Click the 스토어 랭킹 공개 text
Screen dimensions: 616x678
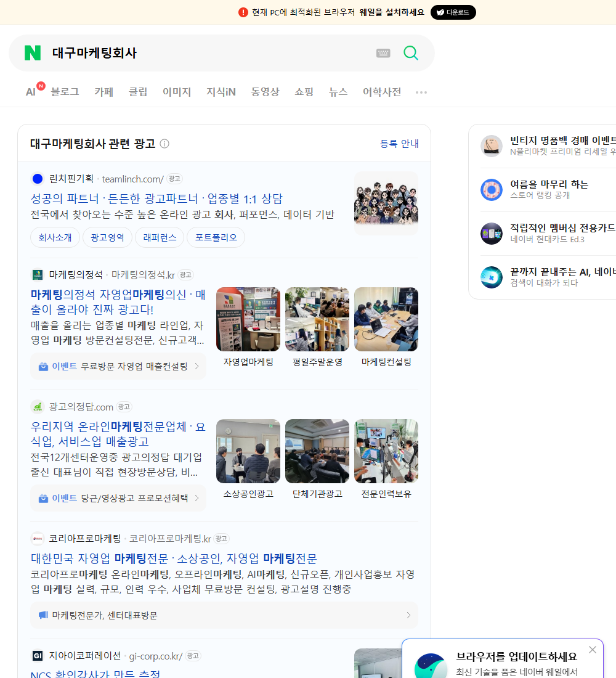tap(540, 195)
